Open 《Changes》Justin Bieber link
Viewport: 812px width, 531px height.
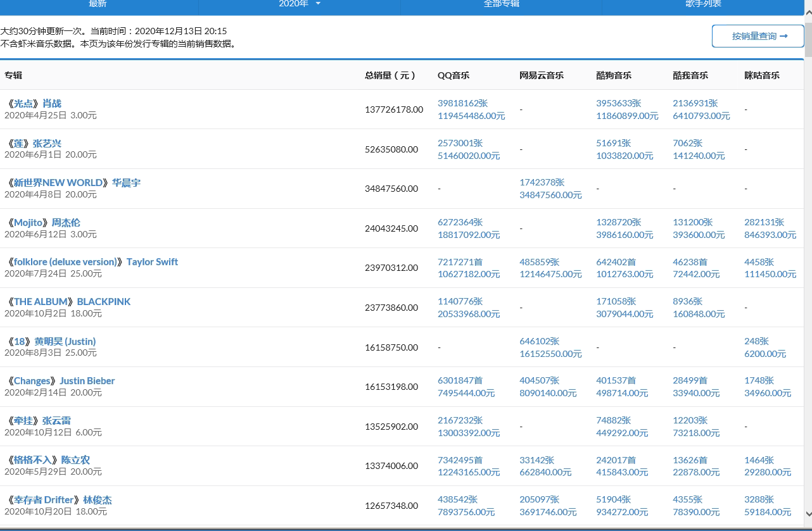[60, 380]
